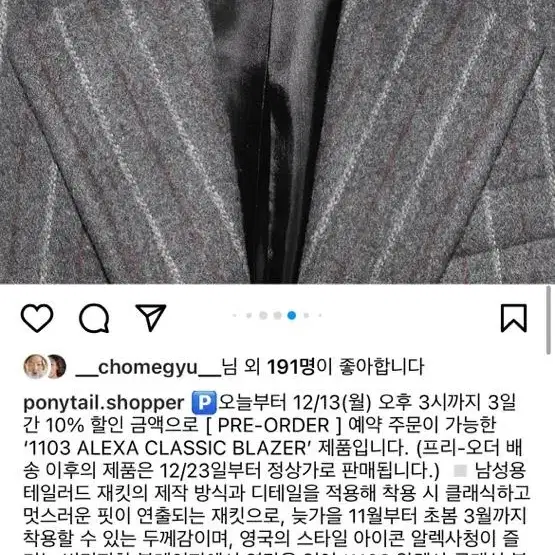The width and height of the screenshot is (555, 555).
Task: Select the active blue carousel dot
Action: pyautogui.click(x=292, y=315)
